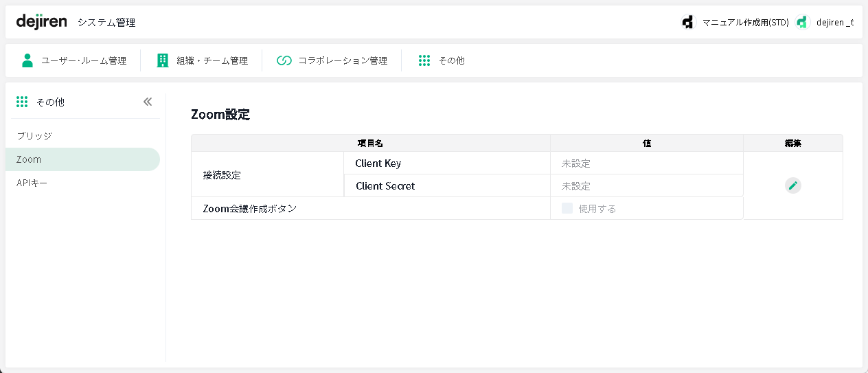Click the dejiren logo in header
The height and width of the screenshot is (373, 868).
point(41,21)
